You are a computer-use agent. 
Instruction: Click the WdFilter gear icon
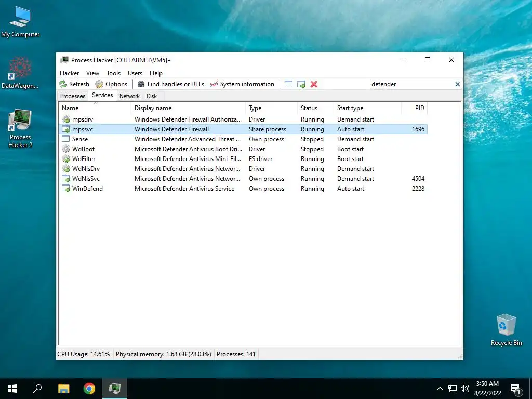point(66,159)
